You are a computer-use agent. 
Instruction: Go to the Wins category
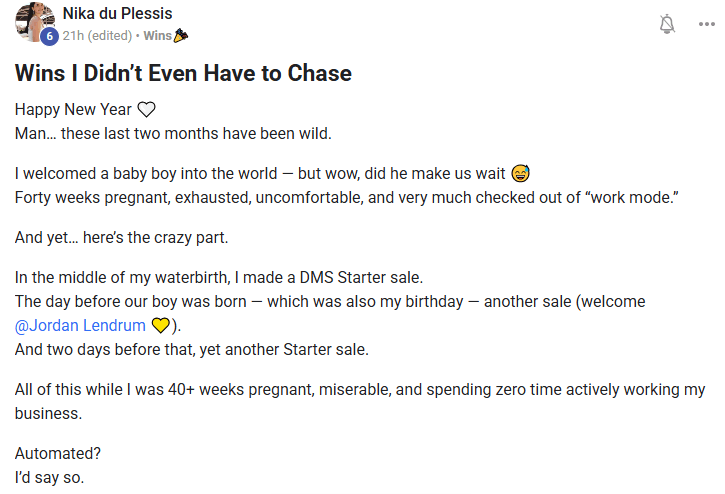157,36
